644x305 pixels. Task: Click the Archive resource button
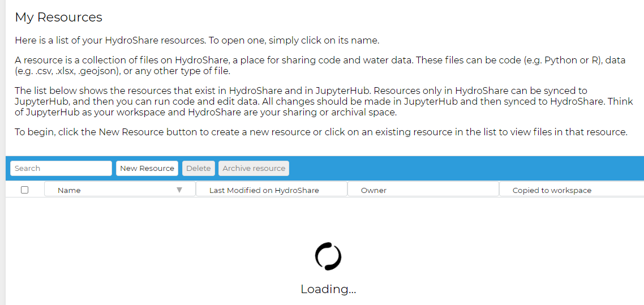tap(254, 168)
